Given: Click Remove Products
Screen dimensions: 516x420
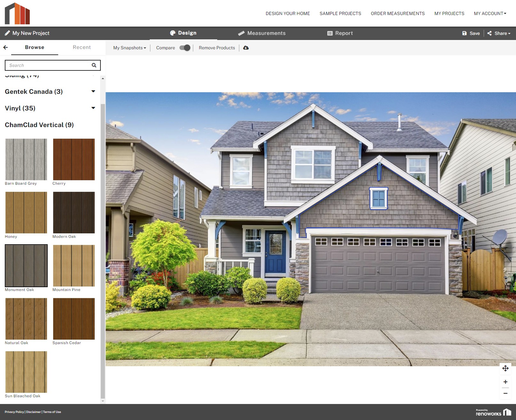Looking at the screenshot, I should tap(217, 48).
